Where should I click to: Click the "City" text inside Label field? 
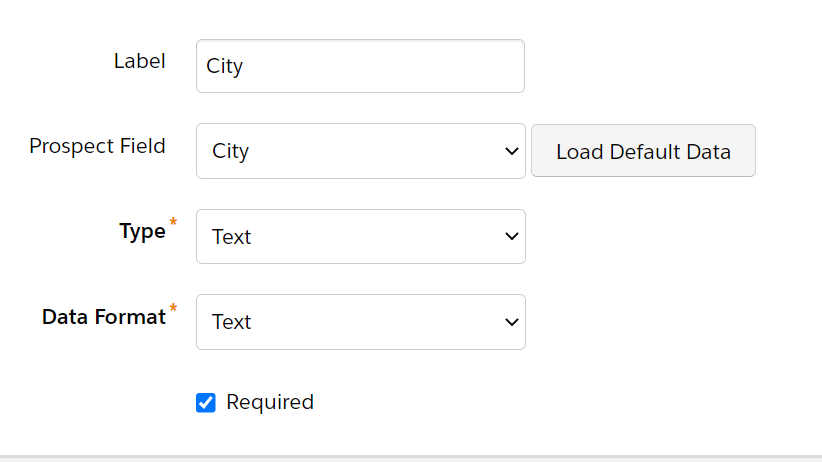(225, 67)
